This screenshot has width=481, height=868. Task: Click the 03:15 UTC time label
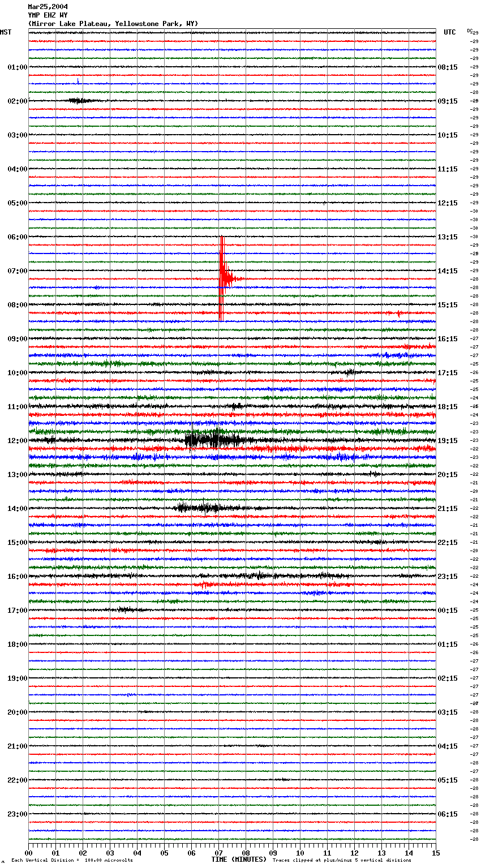[448, 712]
